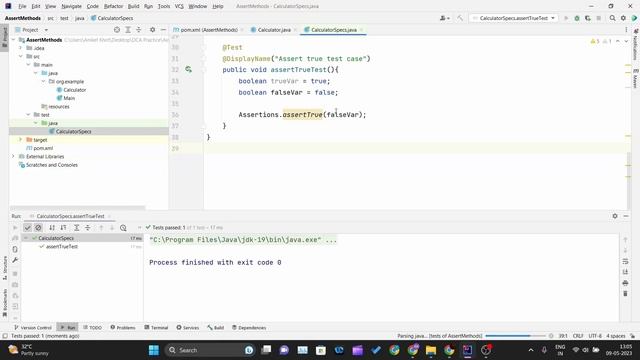Open Search Everywhere magnifier icon
The image size is (640, 360).
612,18
